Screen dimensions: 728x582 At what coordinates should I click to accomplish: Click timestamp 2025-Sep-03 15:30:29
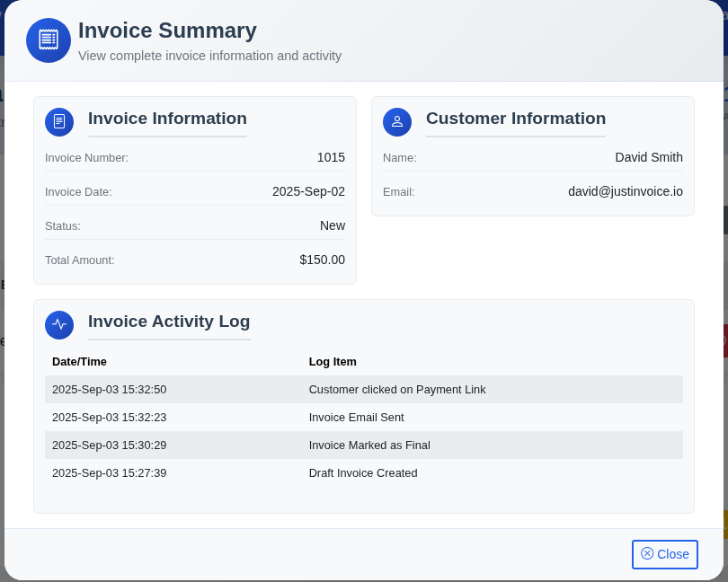pos(109,445)
